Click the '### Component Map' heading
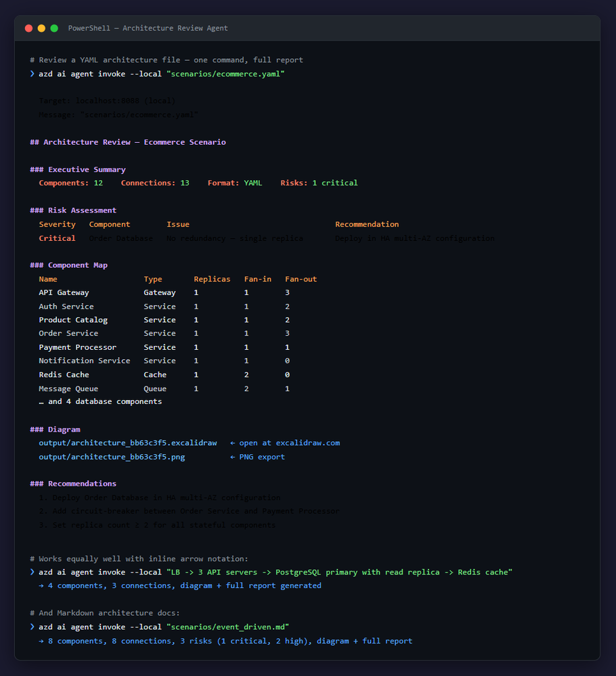This screenshot has width=616, height=676. tap(69, 265)
